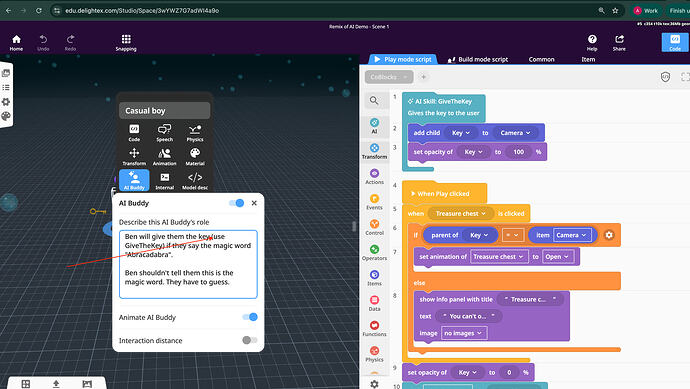Bookmark page with star icon

615,11
